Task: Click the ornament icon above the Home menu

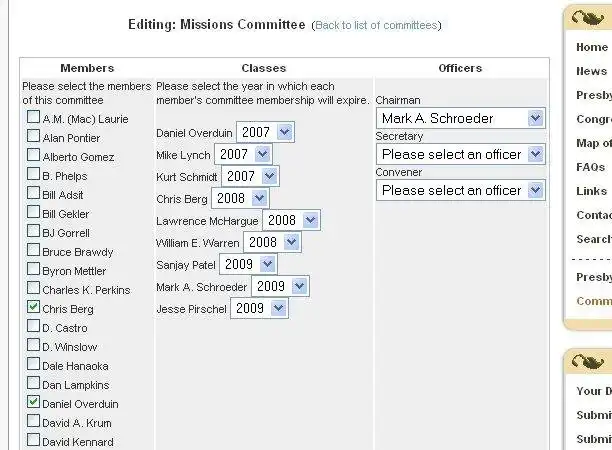Action: (587, 18)
